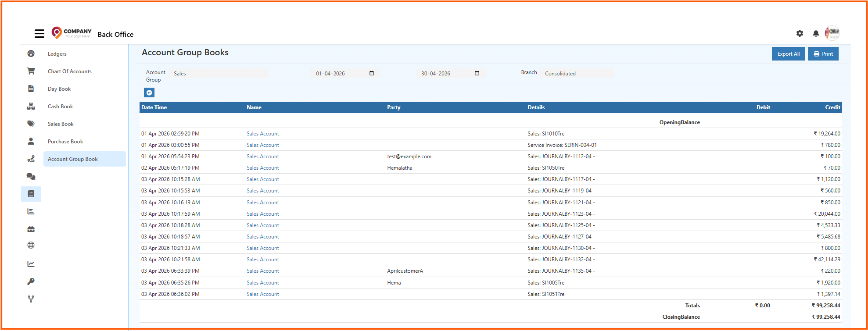Open the Branch dropdown showing Consolidated
The width and height of the screenshot is (868, 331).
click(x=577, y=74)
